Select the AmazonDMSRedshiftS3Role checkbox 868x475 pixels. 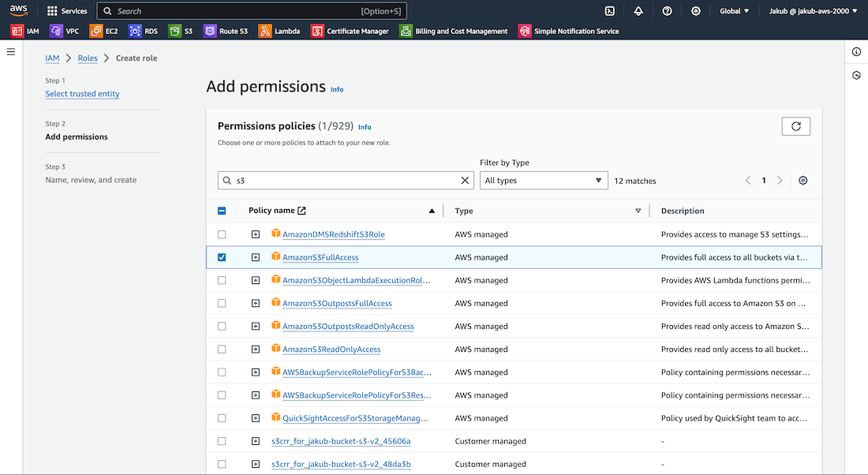[x=222, y=234]
